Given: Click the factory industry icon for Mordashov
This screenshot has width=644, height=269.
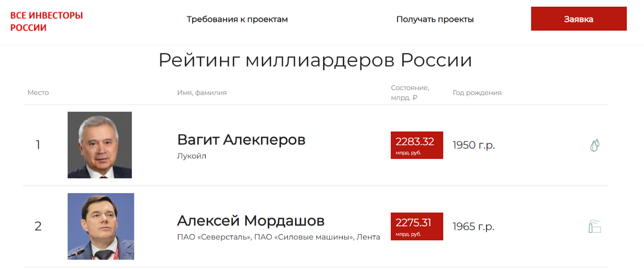Looking at the screenshot, I should pos(594,226).
